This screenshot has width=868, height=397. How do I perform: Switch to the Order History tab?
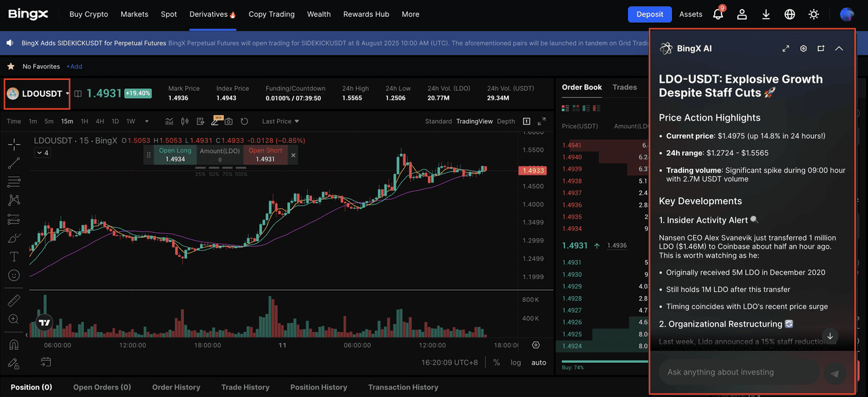(176, 388)
